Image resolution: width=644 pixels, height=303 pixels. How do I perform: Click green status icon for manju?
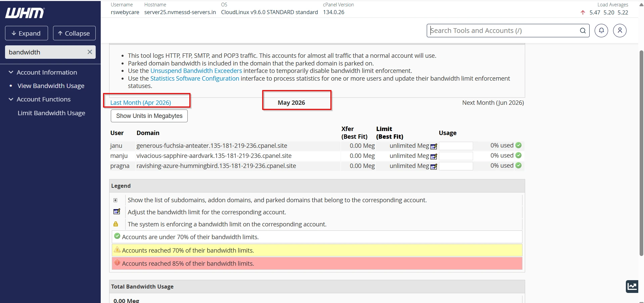(x=518, y=155)
